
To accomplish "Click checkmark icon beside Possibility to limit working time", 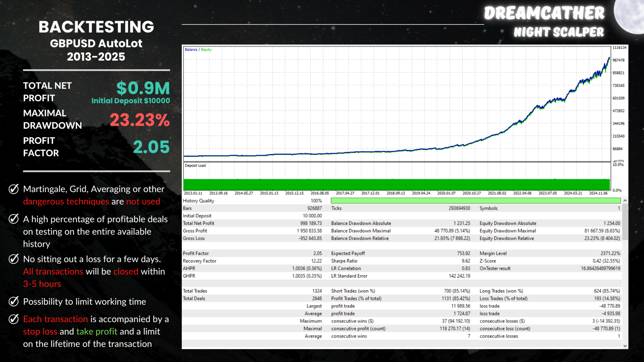I will click(13, 302).
